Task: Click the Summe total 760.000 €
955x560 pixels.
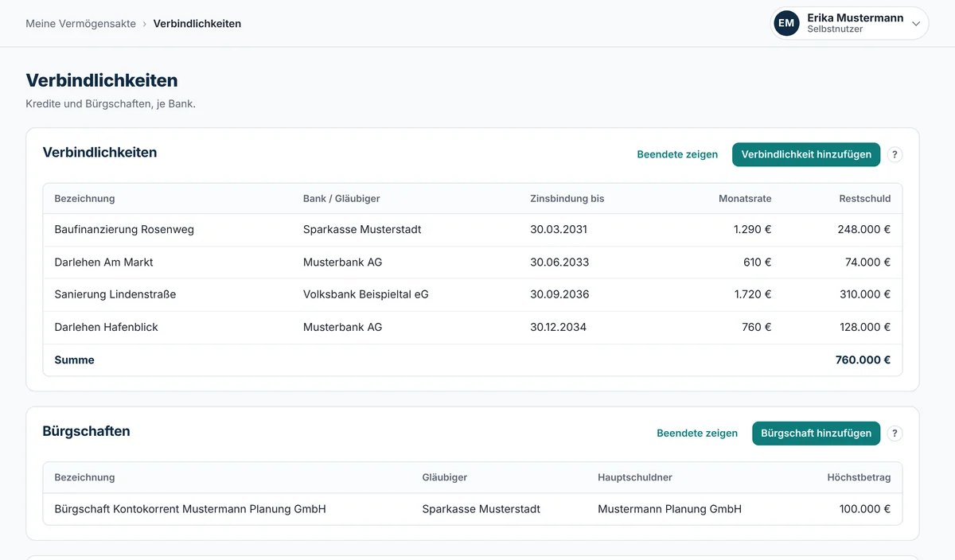Action: [x=863, y=360]
